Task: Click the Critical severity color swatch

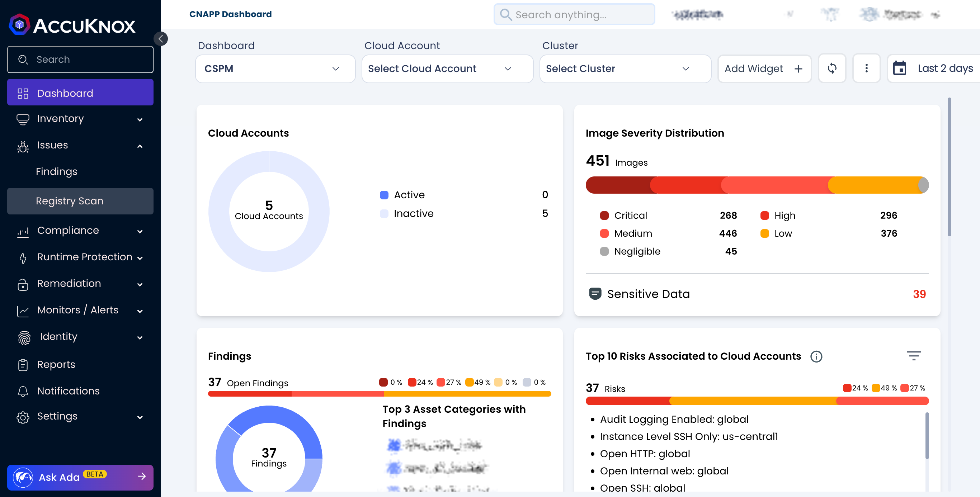Action: coord(604,215)
